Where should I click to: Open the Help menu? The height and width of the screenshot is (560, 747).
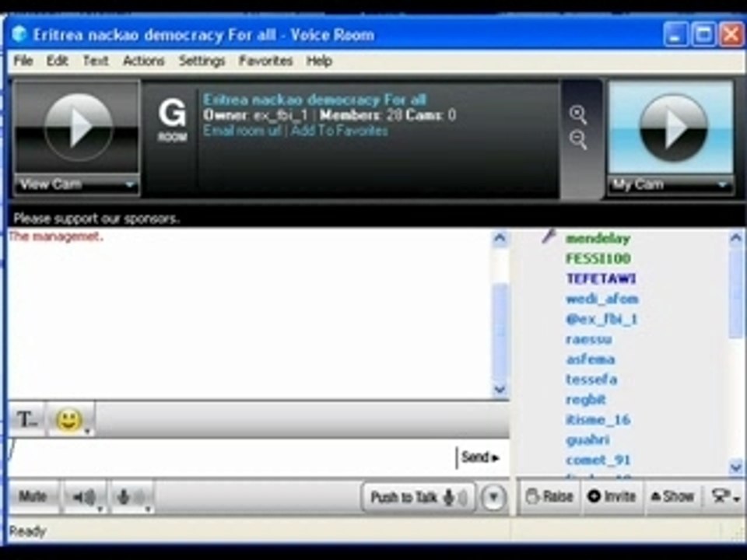pos(319,61)
